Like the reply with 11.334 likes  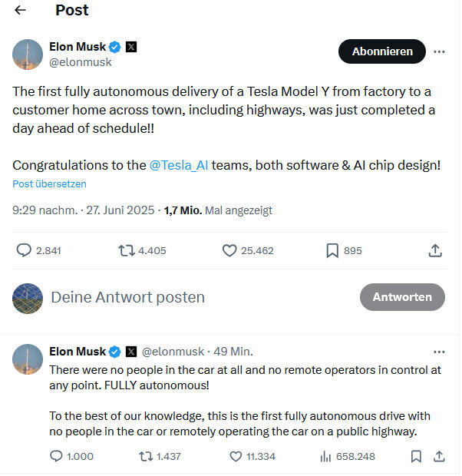pyautogui.click(x=236, y=456)
